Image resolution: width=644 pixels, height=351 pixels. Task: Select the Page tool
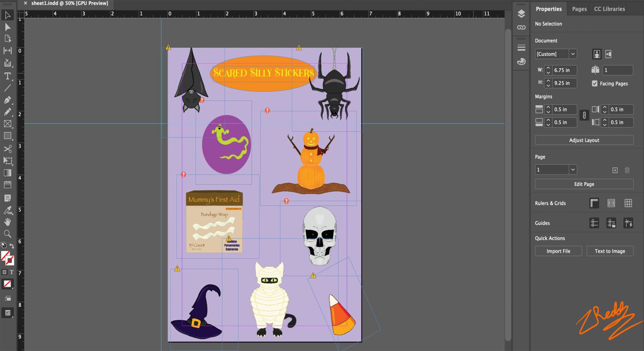click(8, 39)
